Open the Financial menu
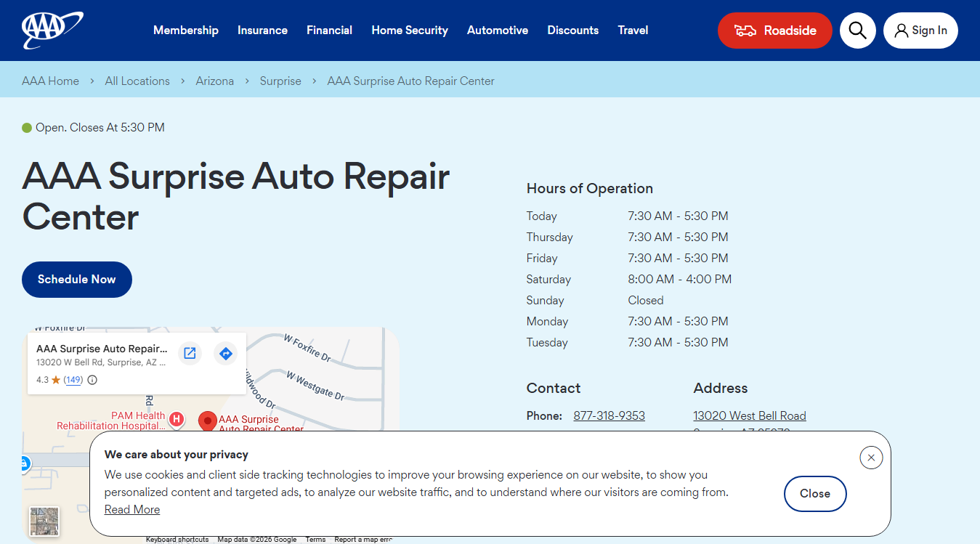Screen dimensions: 980x544 (x=329, y=31)
